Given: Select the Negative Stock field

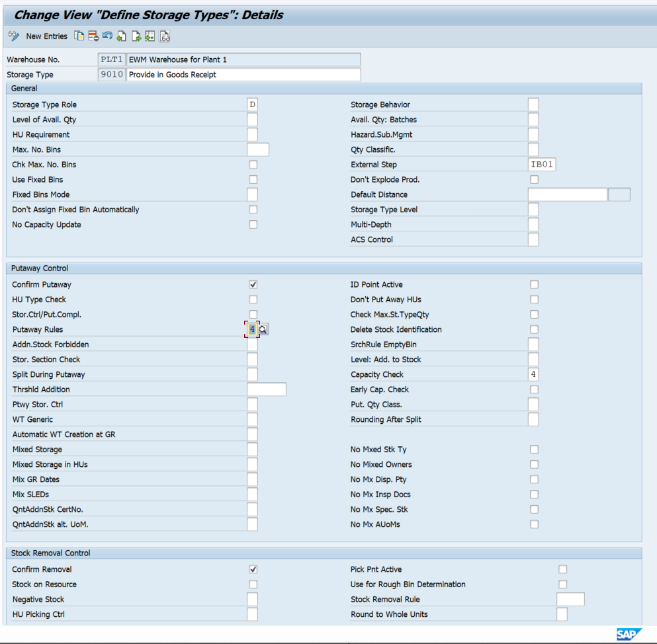Looking at the screenshot, I should coord(252,599).
